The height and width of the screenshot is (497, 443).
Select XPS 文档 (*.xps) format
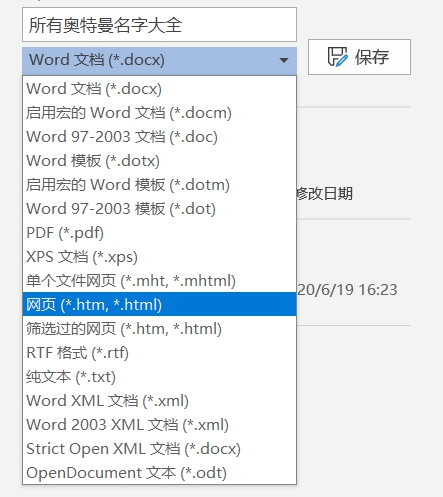pyautogui.click(x=159, y=257)
